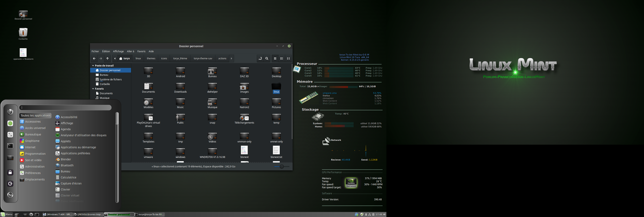Open the opensim + firestorm desktop file

click(x=23, y=53)
